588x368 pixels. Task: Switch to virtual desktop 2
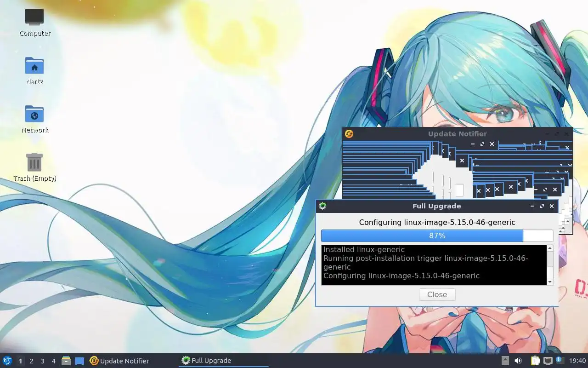click(x=31, y=361)
